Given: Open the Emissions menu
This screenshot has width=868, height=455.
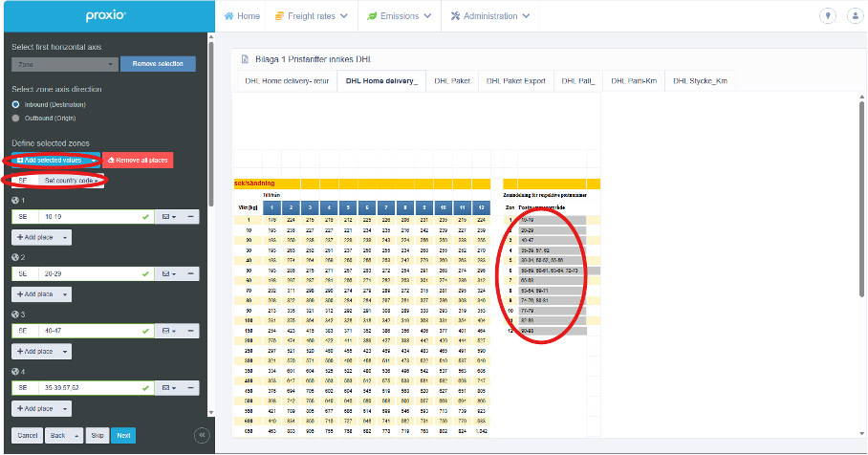Looking at the screenshot, I should (x=400, y=16).
